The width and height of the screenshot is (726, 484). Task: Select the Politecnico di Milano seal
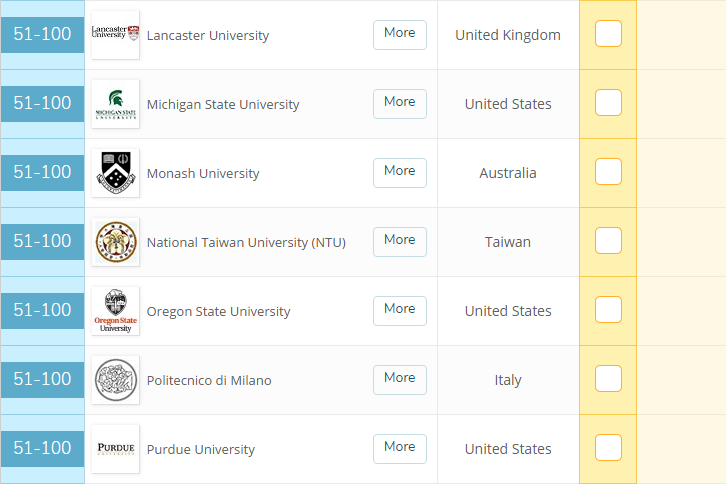pos(115,380)
